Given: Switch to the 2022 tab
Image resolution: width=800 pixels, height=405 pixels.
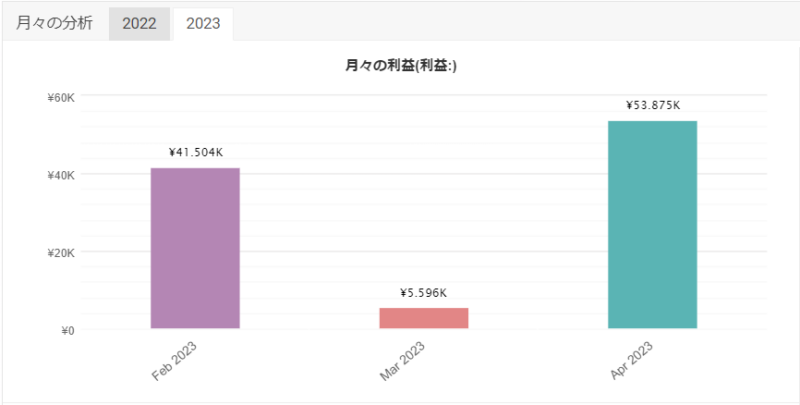Looking at the screenshot, I should (139, 23).
